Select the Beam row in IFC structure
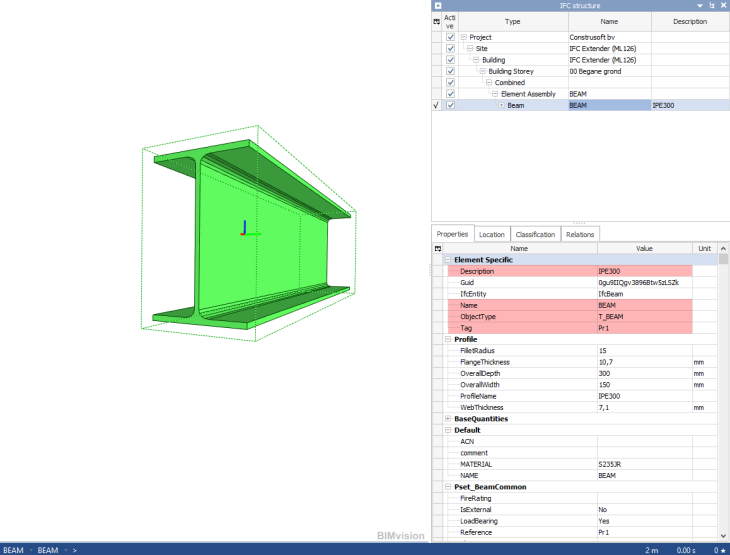This screenshot has height=555, width=730. pyautogui.click(x=580, y=105)
